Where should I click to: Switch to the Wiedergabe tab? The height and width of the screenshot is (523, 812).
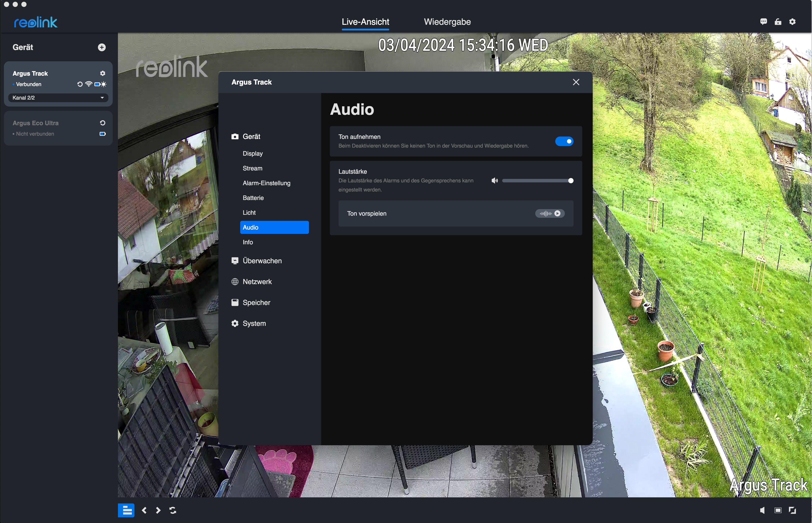tap(447, 22)
